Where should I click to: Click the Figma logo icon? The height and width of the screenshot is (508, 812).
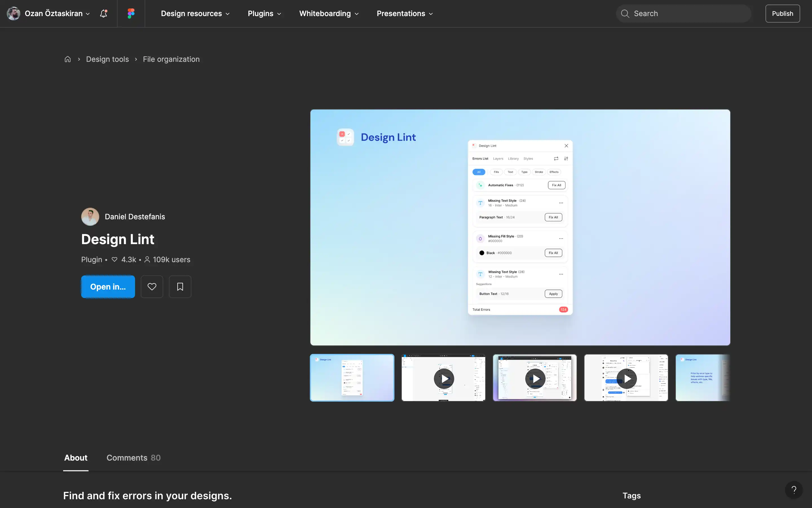point(131,14)
